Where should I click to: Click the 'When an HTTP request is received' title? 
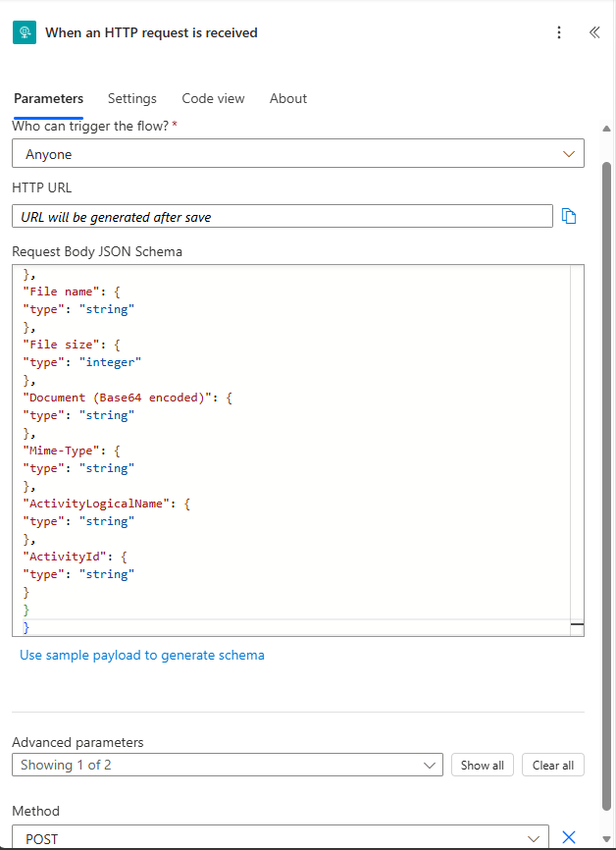coord(151,32)
